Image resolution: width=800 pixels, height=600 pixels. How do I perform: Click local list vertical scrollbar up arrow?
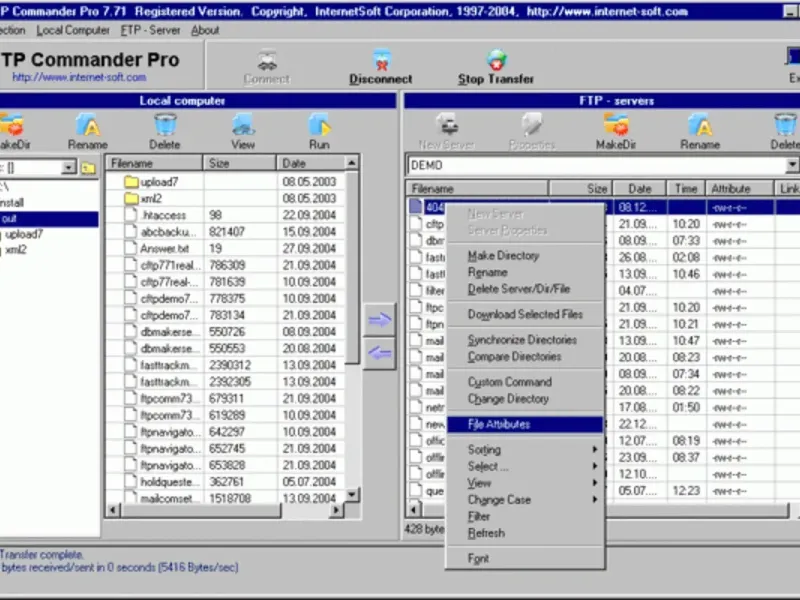(352, 163)
